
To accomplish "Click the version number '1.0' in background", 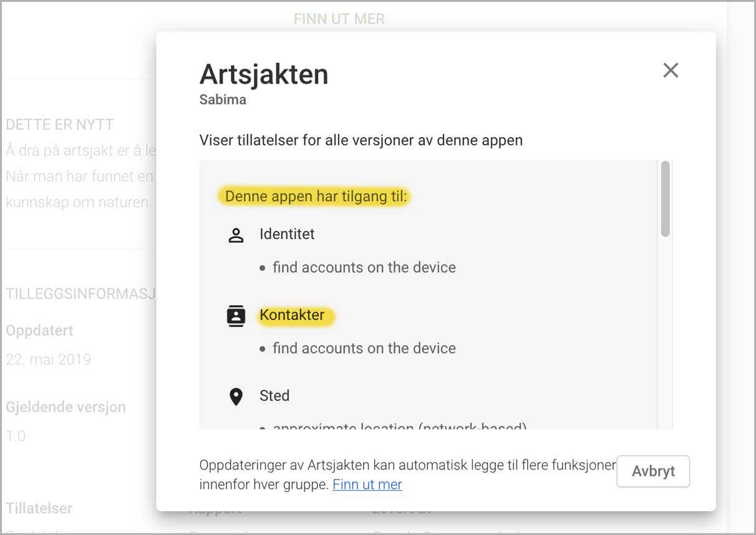I will (x=16, y=436).
